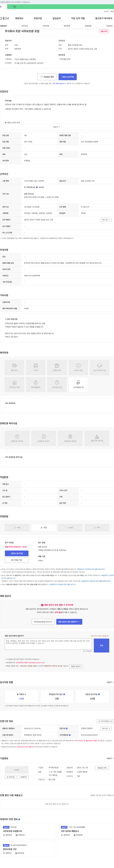Submit the question with 전송 button
114x868 pixels.
[x=102, y=646]
